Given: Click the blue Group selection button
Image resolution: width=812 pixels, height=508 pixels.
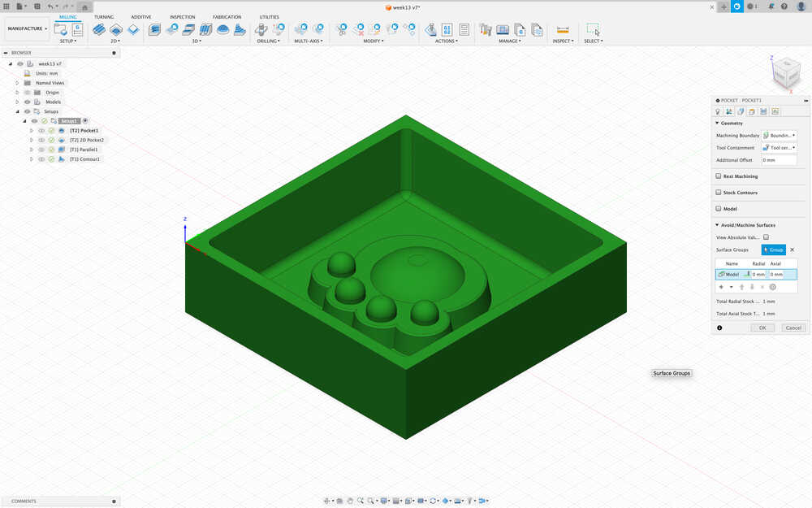Looking at the screenshot, I should tap(774, 250).
